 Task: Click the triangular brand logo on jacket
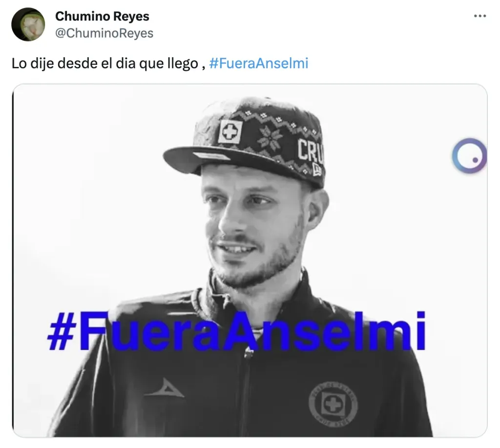165,388
